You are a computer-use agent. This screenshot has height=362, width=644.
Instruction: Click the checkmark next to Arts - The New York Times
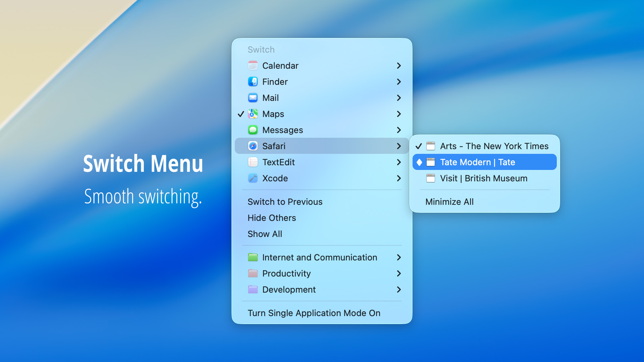click(419, 146)
